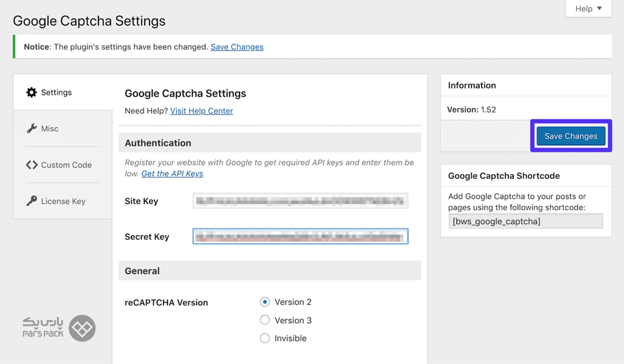Click inside the Secret Key field
The width and height of the screenshot is (624, 364).
(300, 236)
